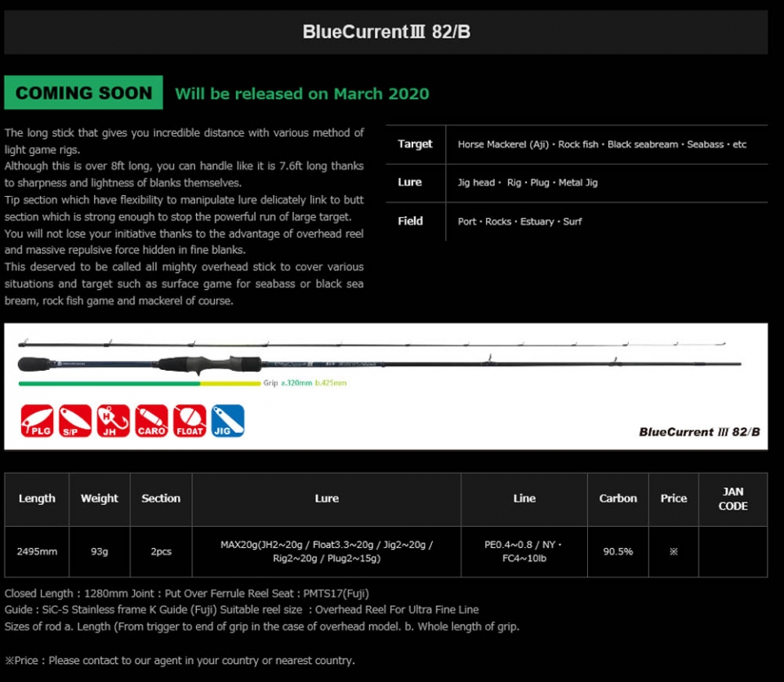The width and height of the screenshot is (784, 682).
Task: Click the blue JIG icon
Action: [228, 421]
